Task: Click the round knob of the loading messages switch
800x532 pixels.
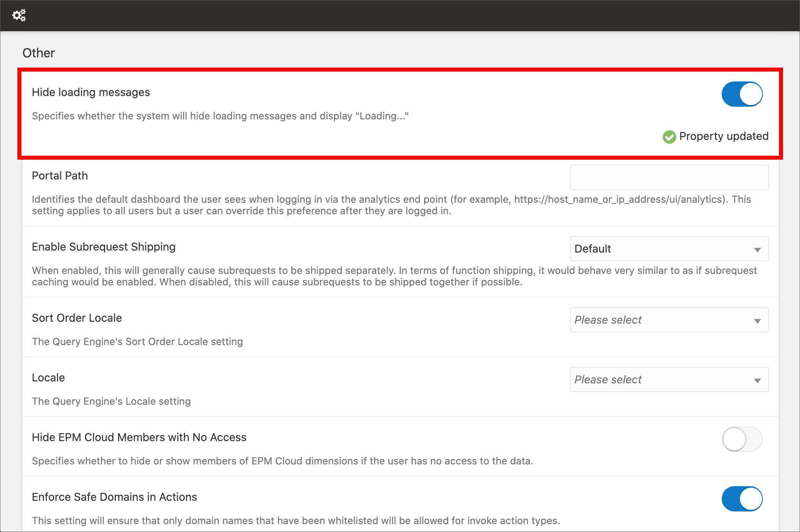Action: [x=750, y=94]
